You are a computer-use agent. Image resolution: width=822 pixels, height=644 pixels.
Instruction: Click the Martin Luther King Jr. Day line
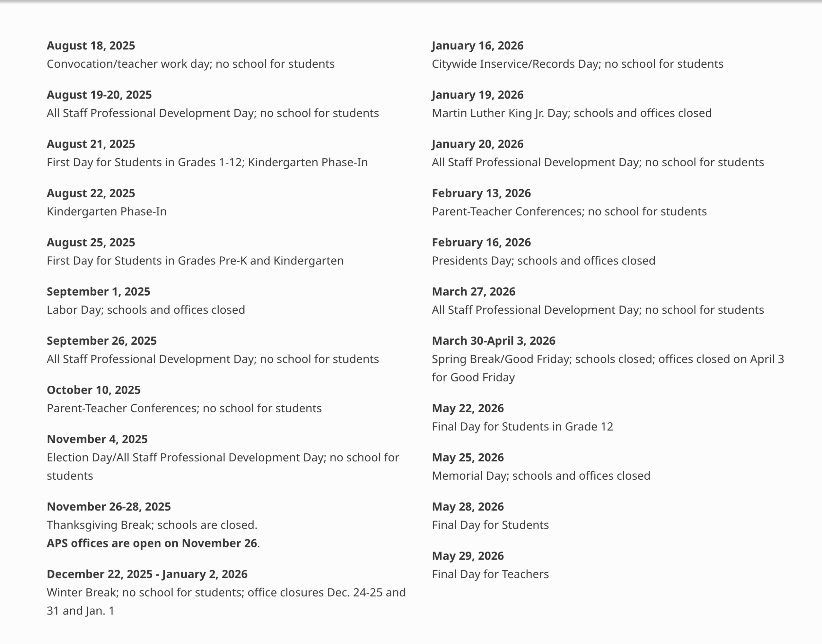[572, 113]
